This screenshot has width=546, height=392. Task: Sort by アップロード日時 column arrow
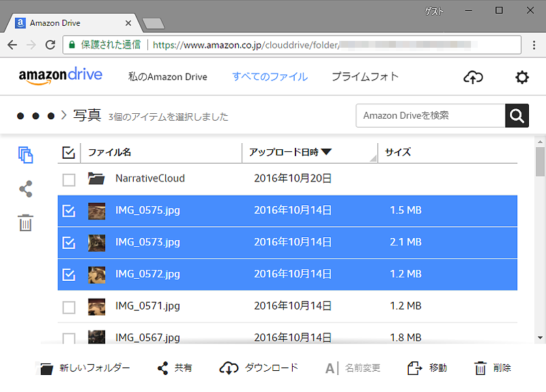[326, 152]
